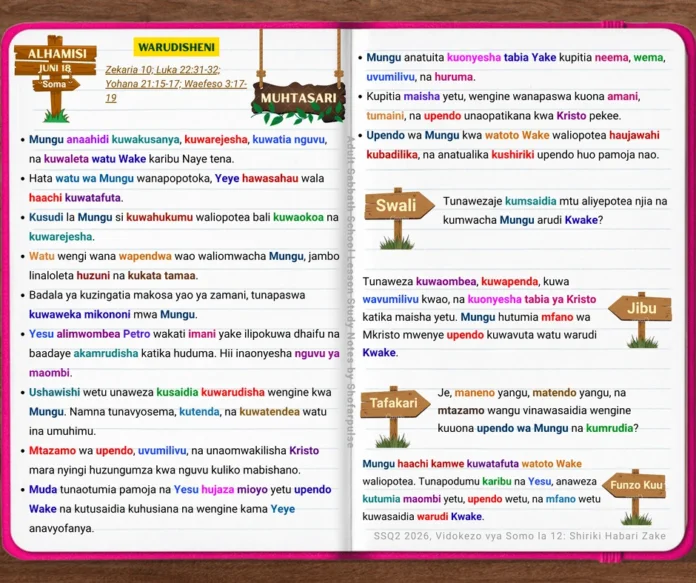
Task: Click the word 'kushiriki' in red
Action: coord(513,155)
